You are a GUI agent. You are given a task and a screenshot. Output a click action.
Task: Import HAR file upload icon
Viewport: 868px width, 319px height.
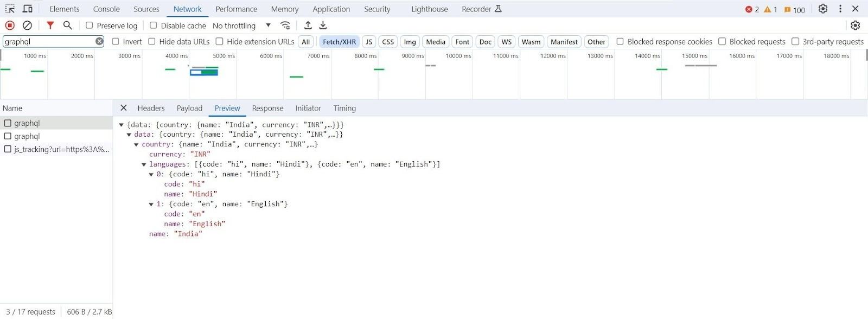point(308,25)
